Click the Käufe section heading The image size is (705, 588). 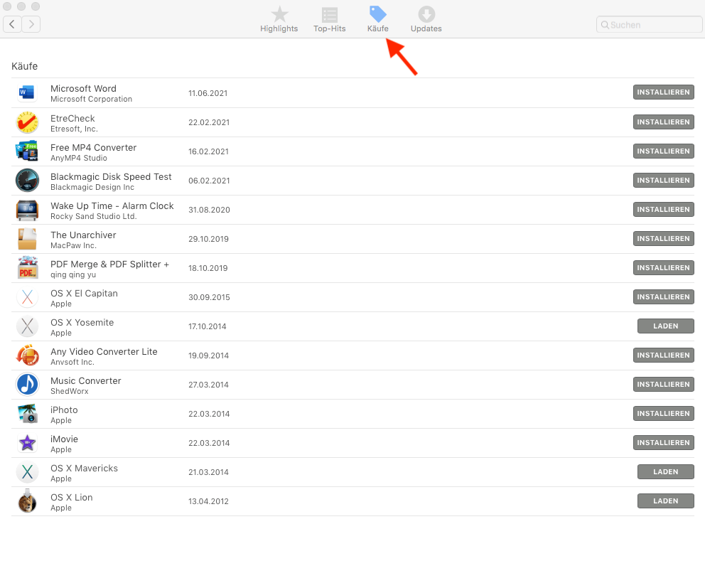point(24,66)
